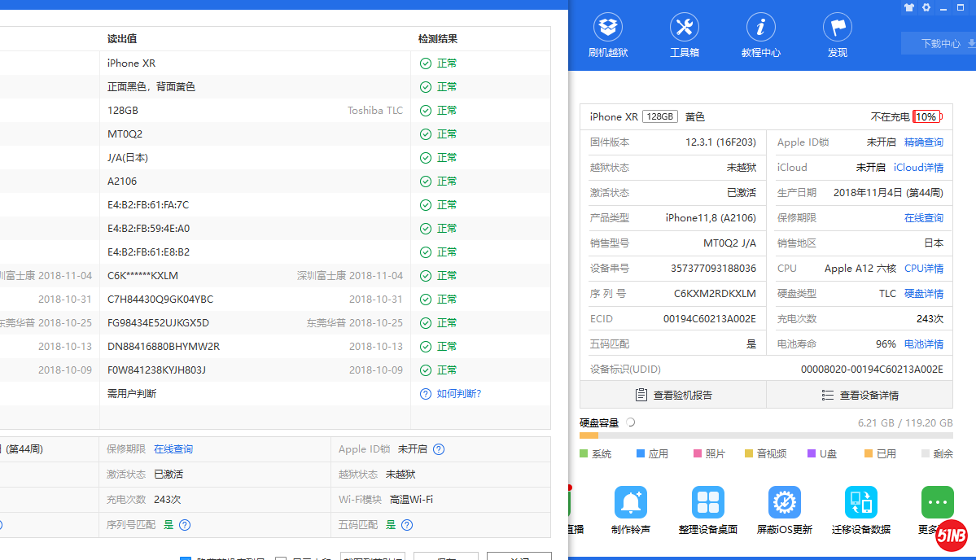Image resolution: width=976 pixels, height=560 pixels.
Task: Click the 屏蔽iOS更新 block update icon
Action: point(784,509)
